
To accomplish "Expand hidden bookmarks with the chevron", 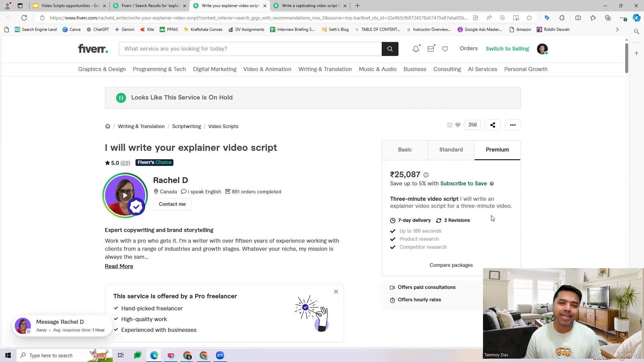I will [617, 29].
